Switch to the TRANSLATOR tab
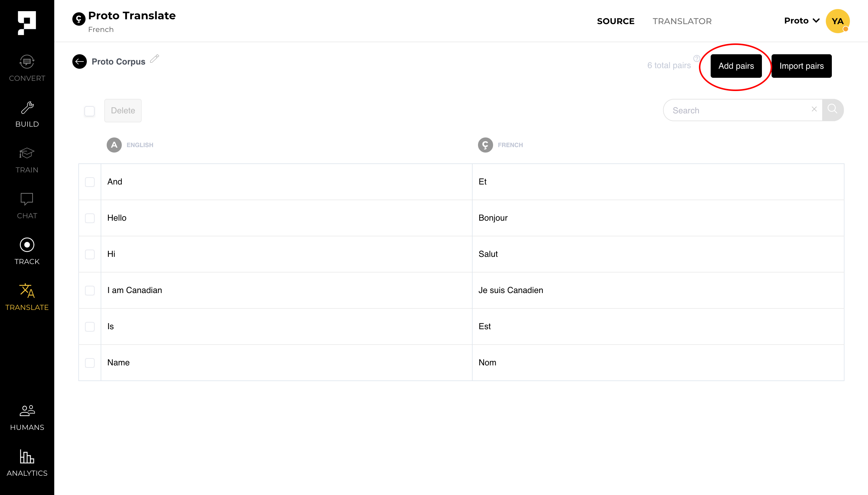Viewport: 868px width, 495px height. point(682,21)
